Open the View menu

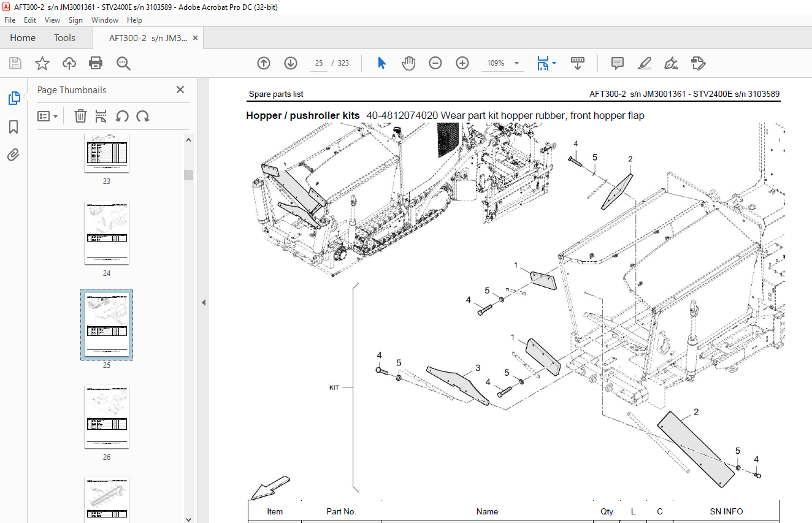point(52,20)
